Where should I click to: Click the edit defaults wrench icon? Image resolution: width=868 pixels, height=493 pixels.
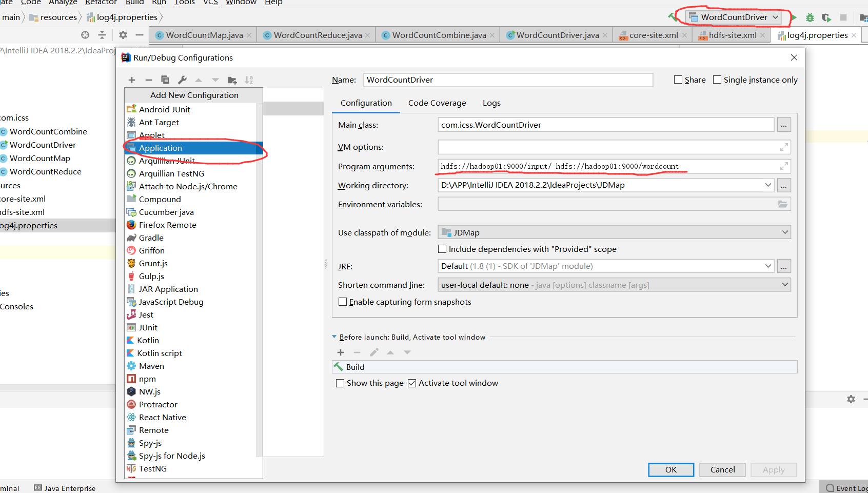[x=182, y=80]
